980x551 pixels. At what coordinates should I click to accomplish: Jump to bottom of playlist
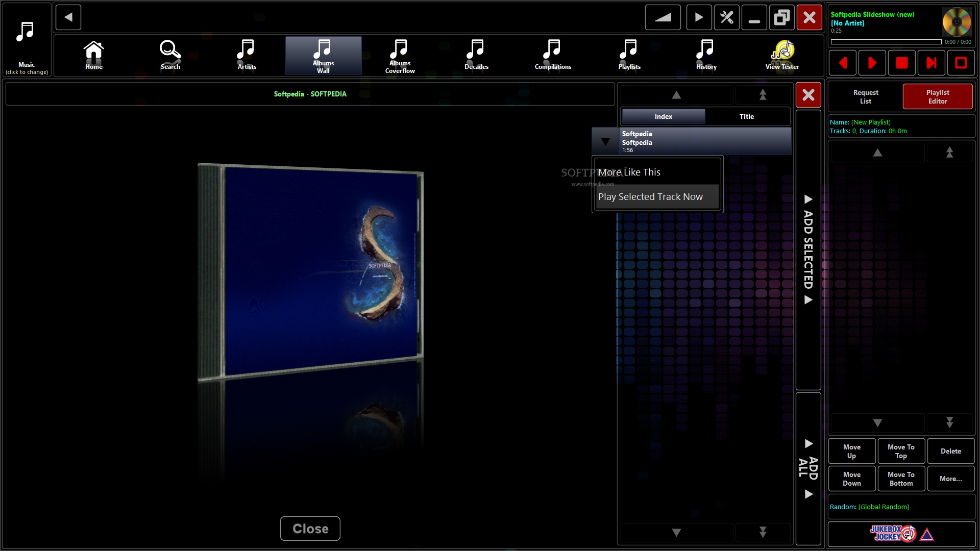click(949, 422)
